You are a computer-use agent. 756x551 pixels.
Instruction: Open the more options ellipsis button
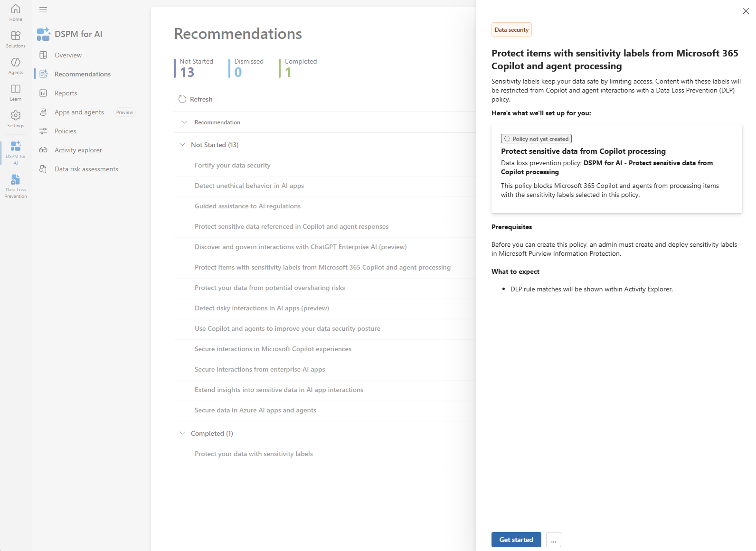554,540
